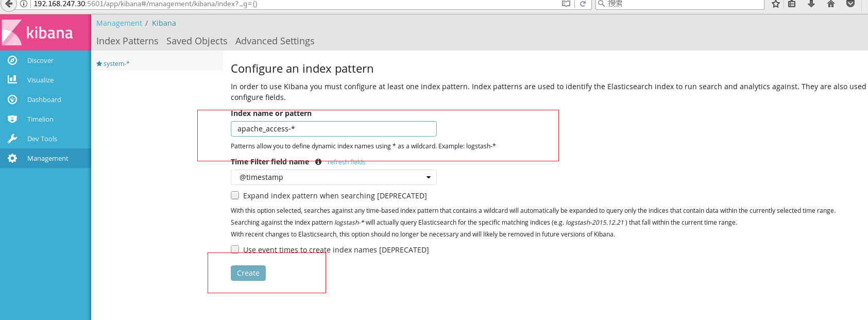The width and height of the screenshot is (868, 320).
Task: Click the Time Filter info icon
Action: tap(318, 162)
